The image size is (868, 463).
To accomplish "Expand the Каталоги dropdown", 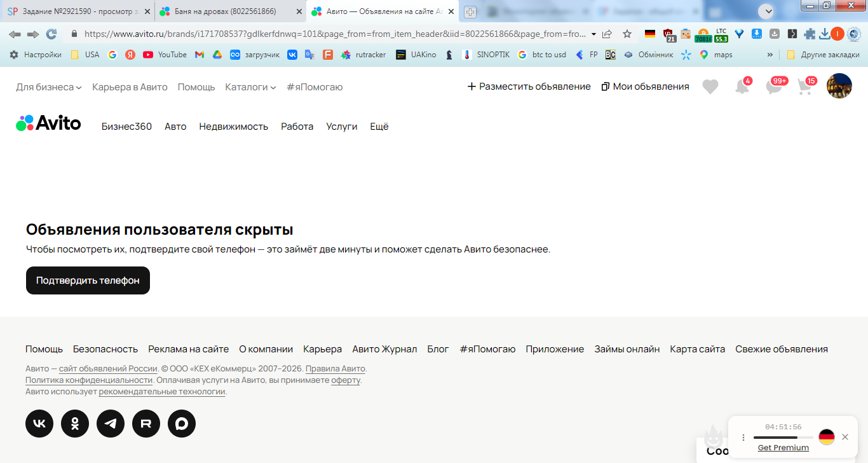I will (x=250, y=87).
